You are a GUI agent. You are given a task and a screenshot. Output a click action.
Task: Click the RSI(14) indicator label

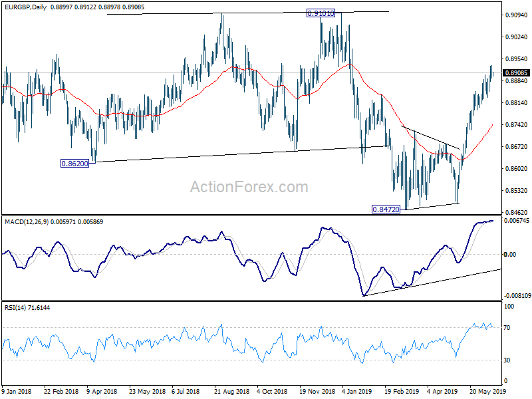(x=14, y=308)
